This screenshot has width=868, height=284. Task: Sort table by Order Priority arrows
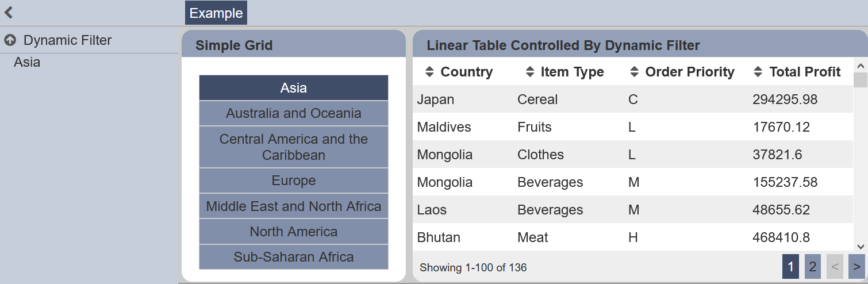[x=635, y=72]
